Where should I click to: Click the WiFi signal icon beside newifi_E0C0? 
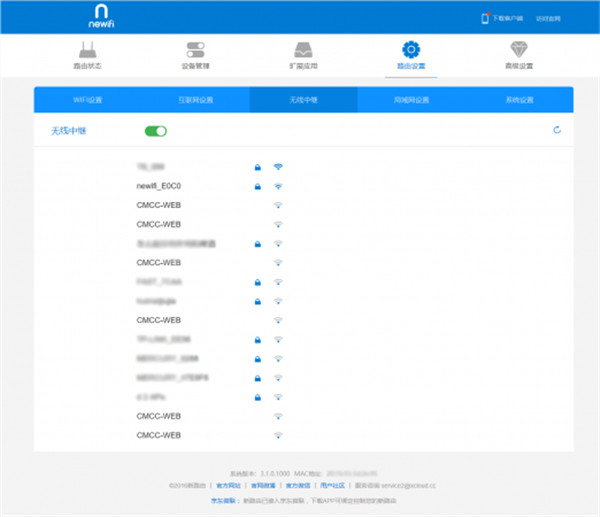(278, 186)
